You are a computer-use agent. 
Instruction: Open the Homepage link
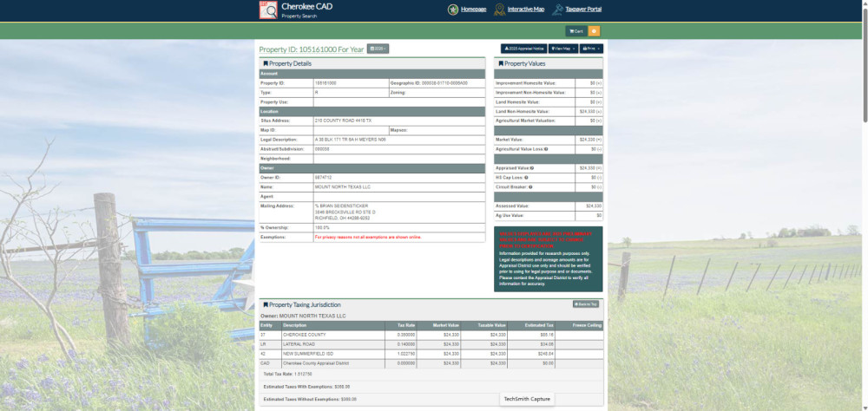coord(473,10)
